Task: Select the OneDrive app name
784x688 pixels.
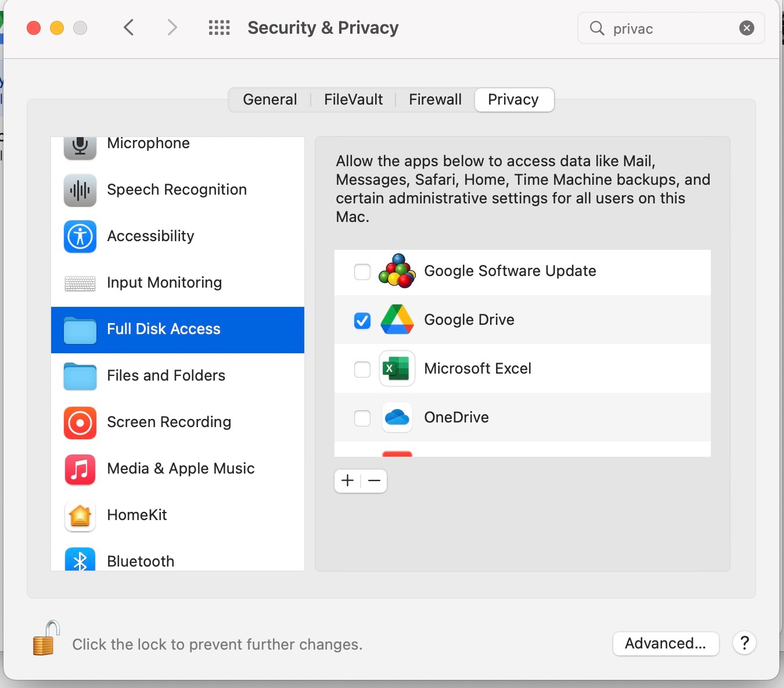Action: pyautogui.click(x=456, y=418)
